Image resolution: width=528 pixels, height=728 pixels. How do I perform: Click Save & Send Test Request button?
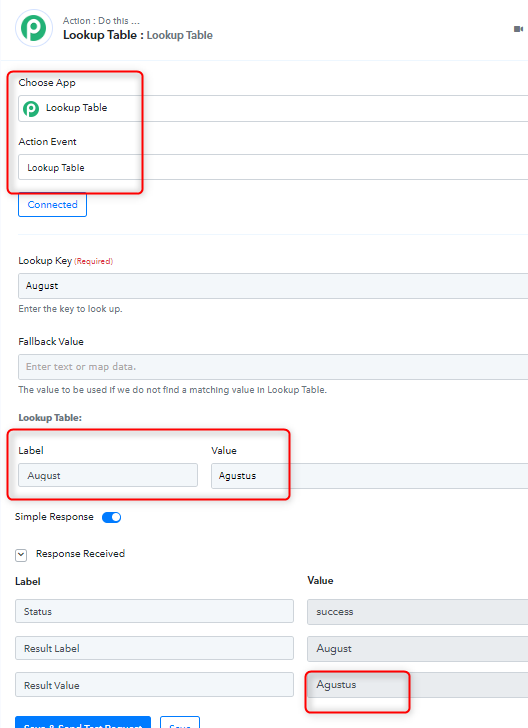tap(83, 722)
